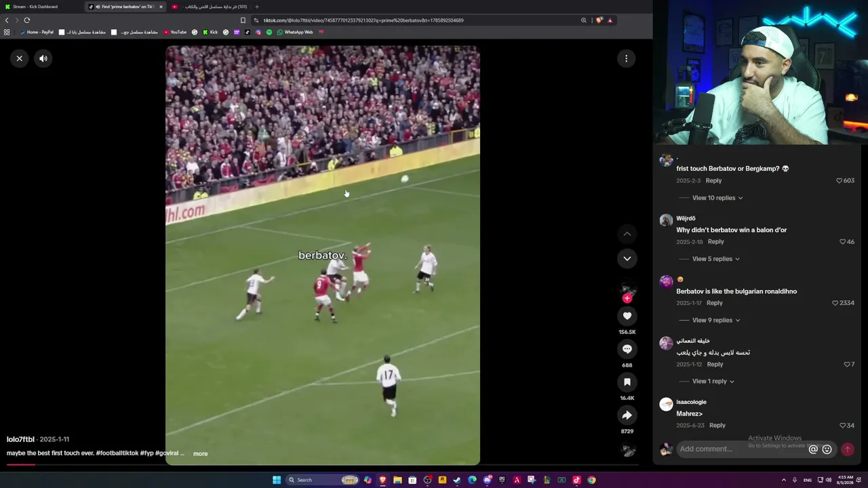Open Discord from the taskbar

487,480
